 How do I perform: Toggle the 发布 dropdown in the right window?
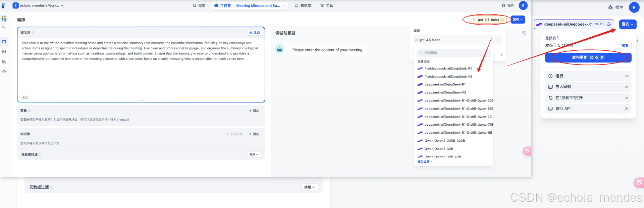(x=628, y=24)
